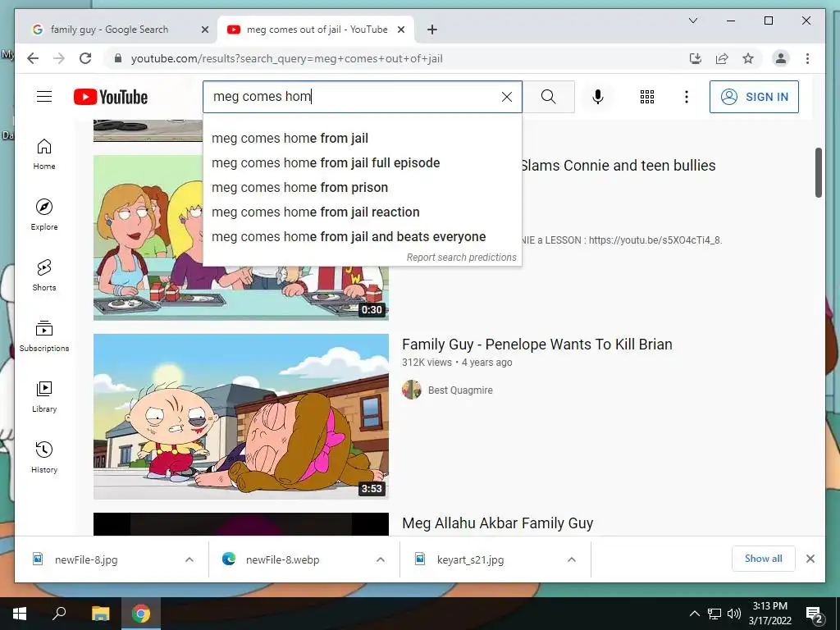Close the downloads bar

810,559
